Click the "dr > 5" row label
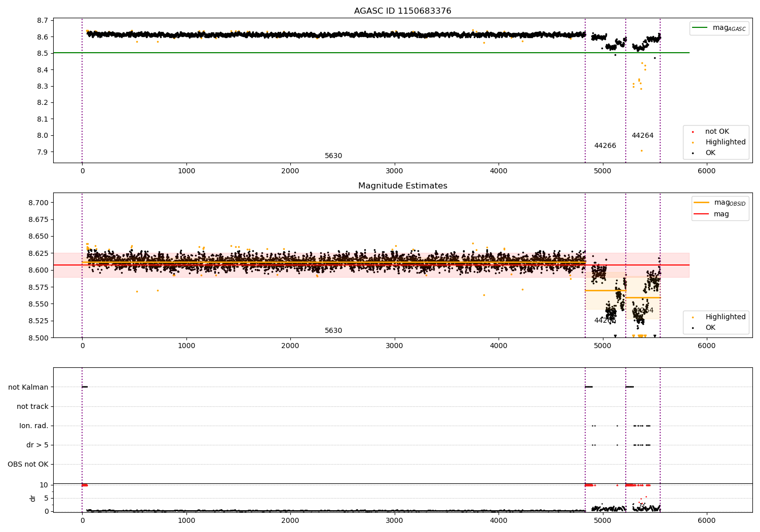760x532 pixels. coord(37,445)
